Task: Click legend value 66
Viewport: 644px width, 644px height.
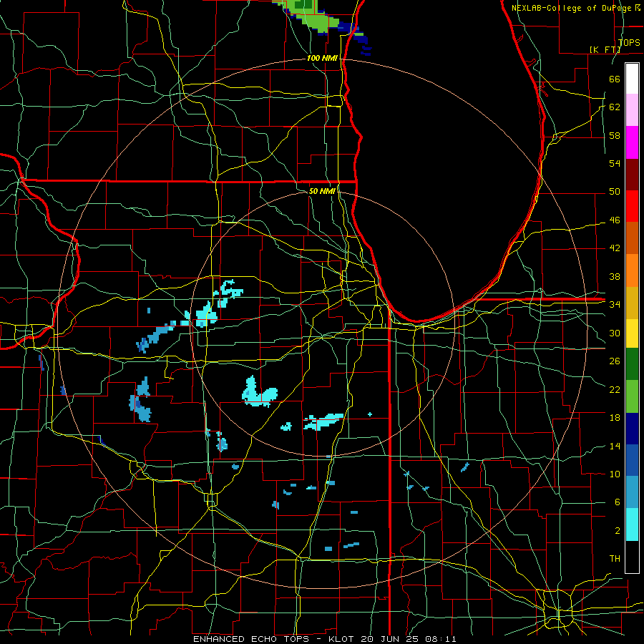Action: pyautogui.click(x=615, y=79)
